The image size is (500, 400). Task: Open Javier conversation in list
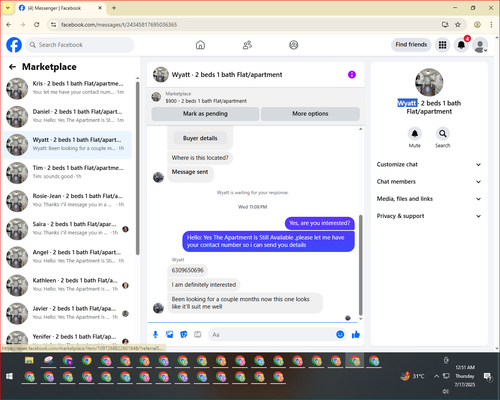68,313
